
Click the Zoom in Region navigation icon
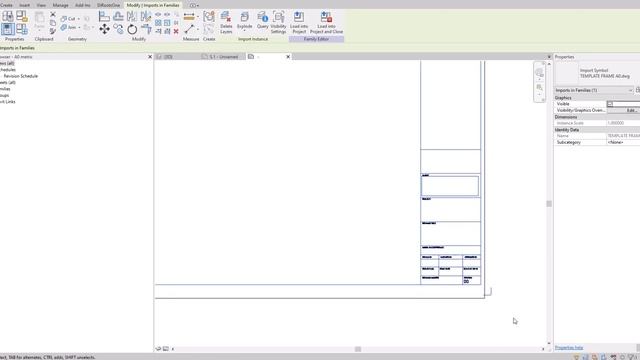[539, 87]
